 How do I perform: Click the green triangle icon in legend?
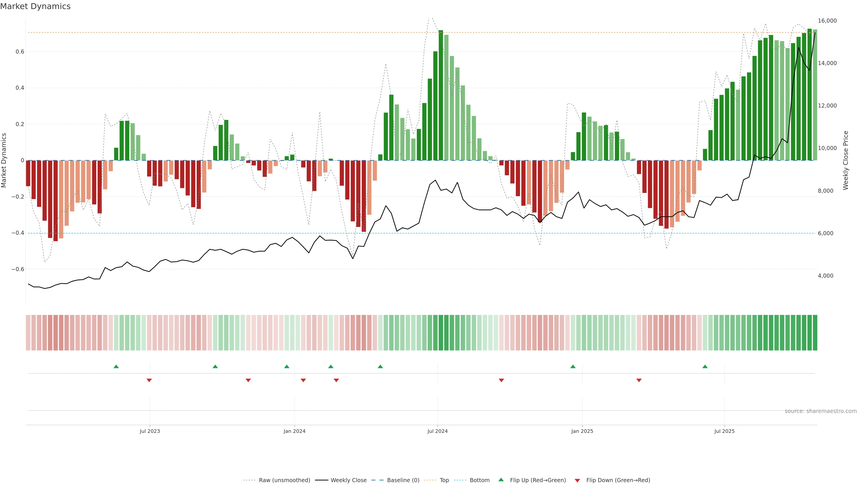[x=501, y=480]
